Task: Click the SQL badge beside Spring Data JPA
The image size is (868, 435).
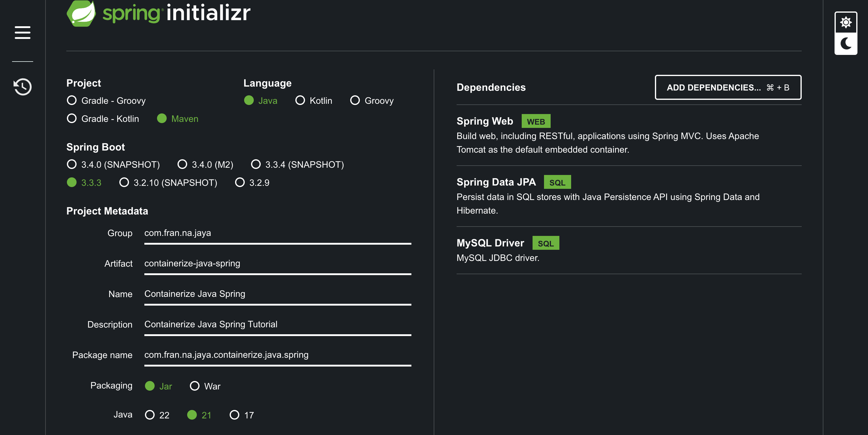Action: point(557,182)
